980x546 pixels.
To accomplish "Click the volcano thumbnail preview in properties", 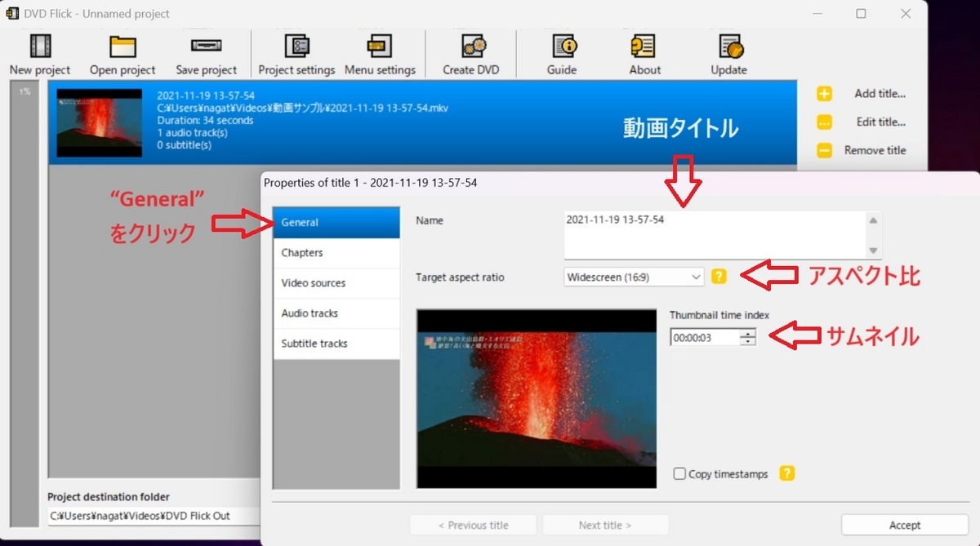I will [537, 398].
